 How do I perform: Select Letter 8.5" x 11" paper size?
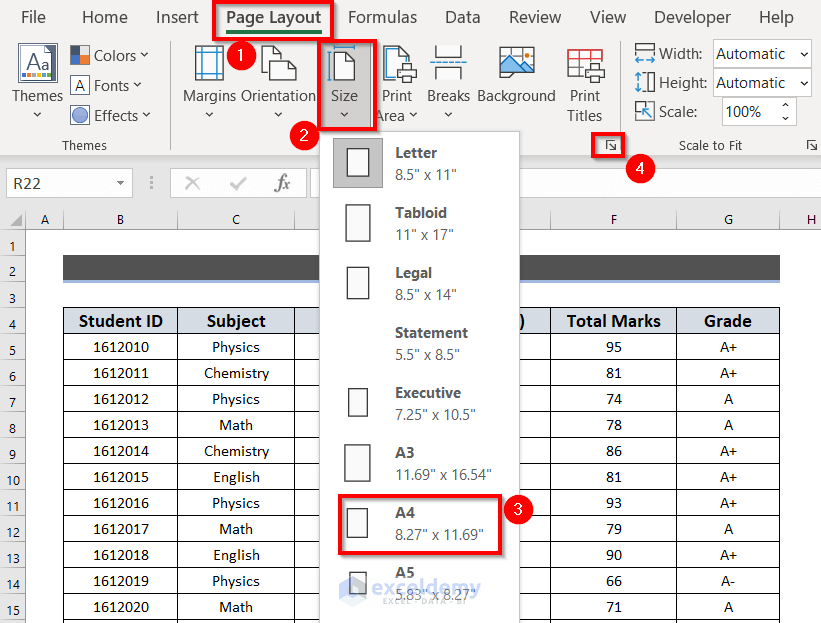(x=419, y=163)
